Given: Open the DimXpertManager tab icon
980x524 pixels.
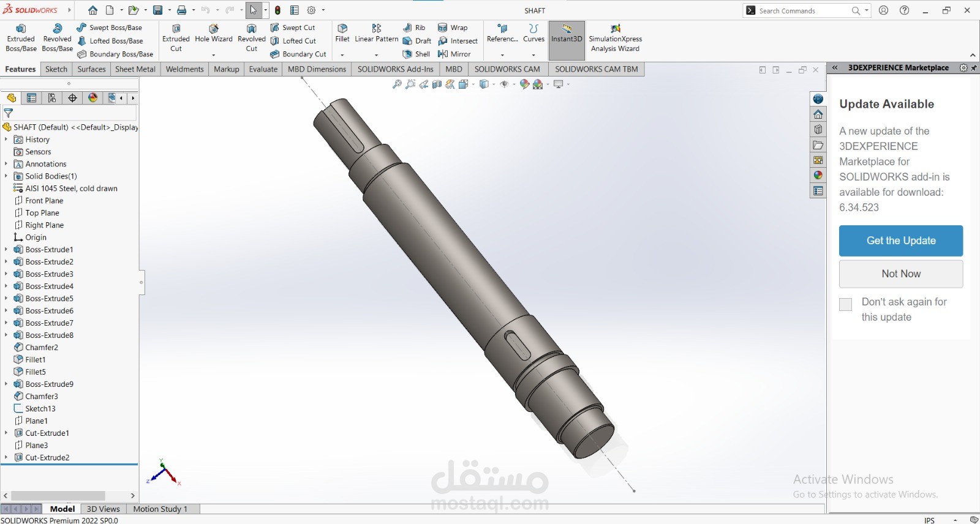Looking at the screenshot, I should pyautogui.click(x=72, y=98).
